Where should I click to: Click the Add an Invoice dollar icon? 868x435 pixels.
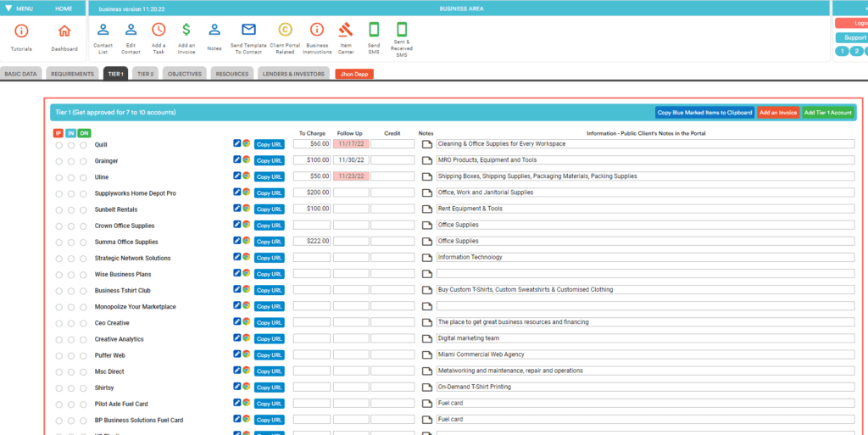(186, 30)
